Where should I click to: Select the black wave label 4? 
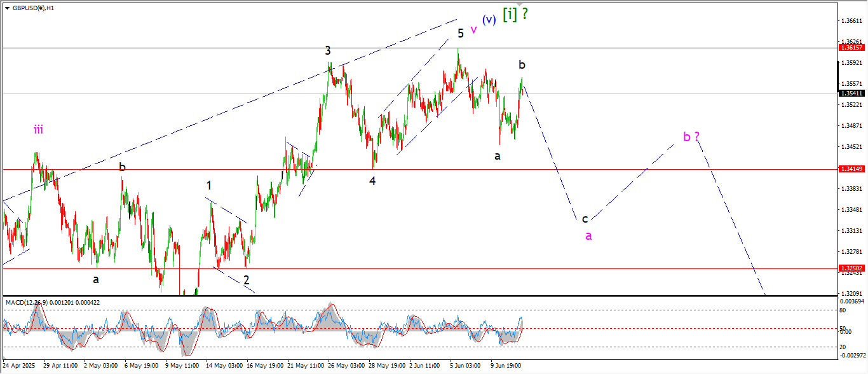[373, 181]
